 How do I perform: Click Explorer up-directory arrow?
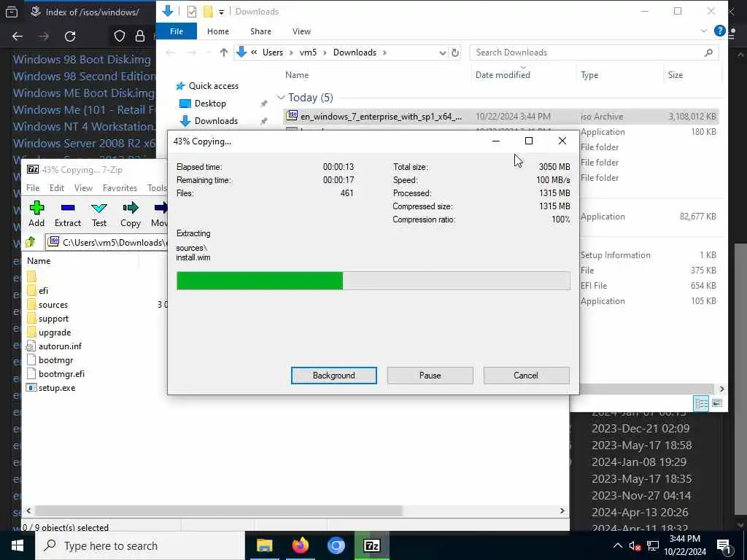[x=223, y=52]
